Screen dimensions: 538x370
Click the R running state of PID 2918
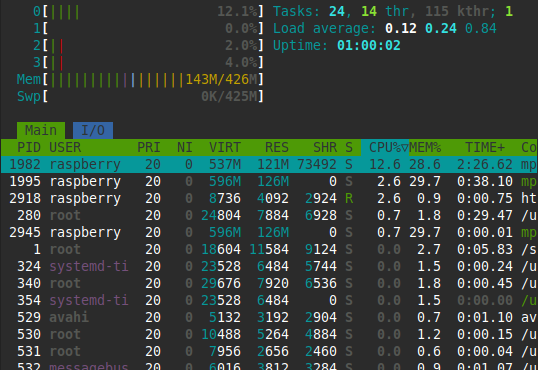349,198
